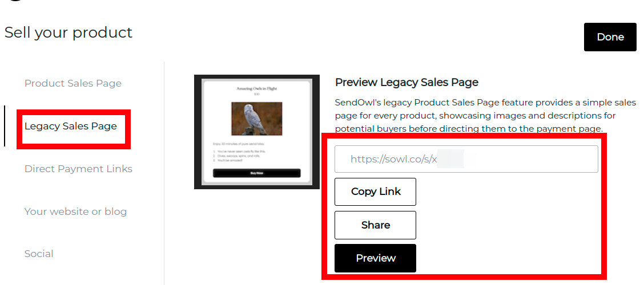Click the Done button
The width and height of the screenshot is (644, 285).
click(610, 37)
